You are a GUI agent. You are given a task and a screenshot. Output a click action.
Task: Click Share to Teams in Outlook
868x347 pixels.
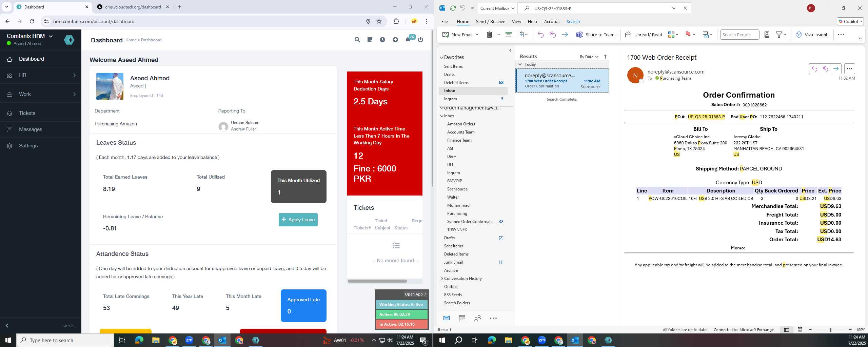click(596, 35)
